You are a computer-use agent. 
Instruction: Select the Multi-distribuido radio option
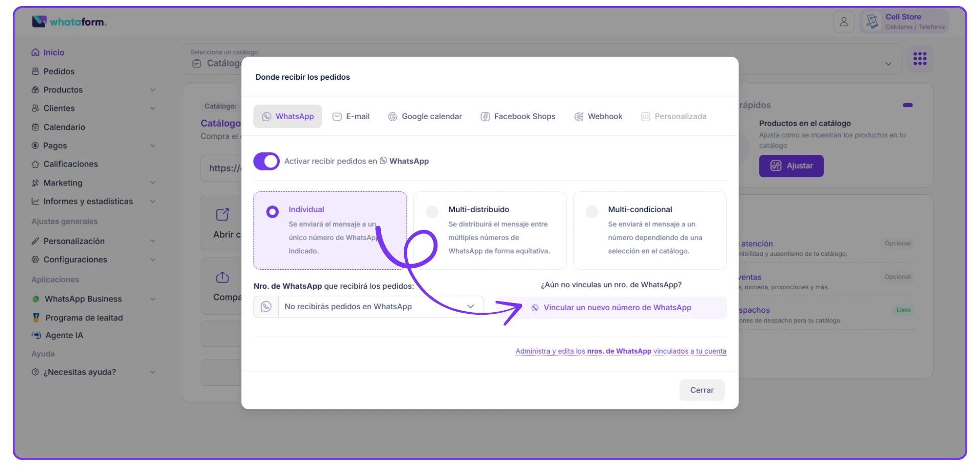(x=432, y=212)
